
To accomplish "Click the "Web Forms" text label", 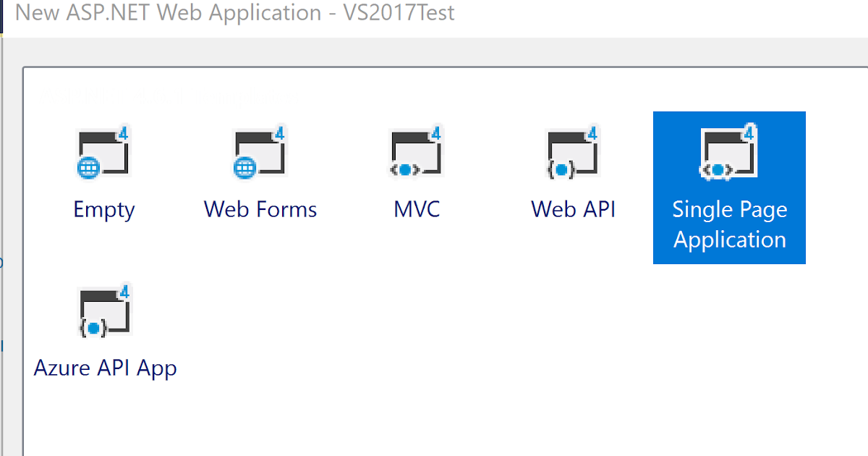I will click(260, 210).
